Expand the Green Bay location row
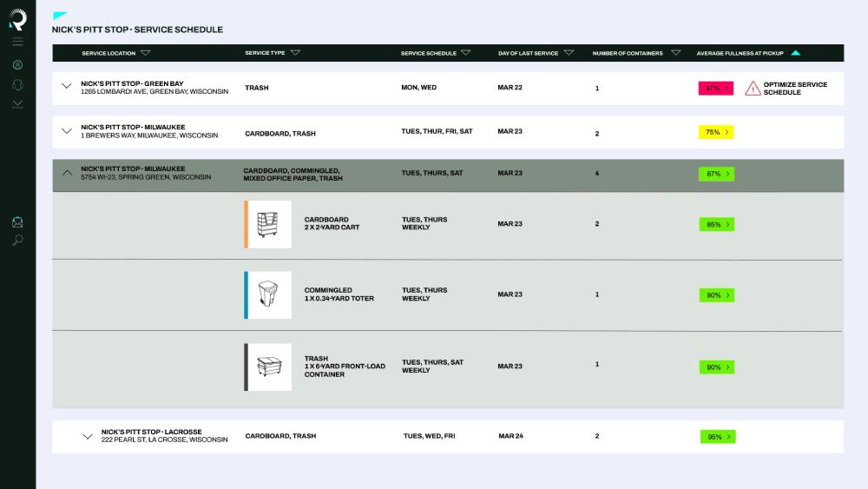This screenshot has width=868, height=489. click(67, 87)
